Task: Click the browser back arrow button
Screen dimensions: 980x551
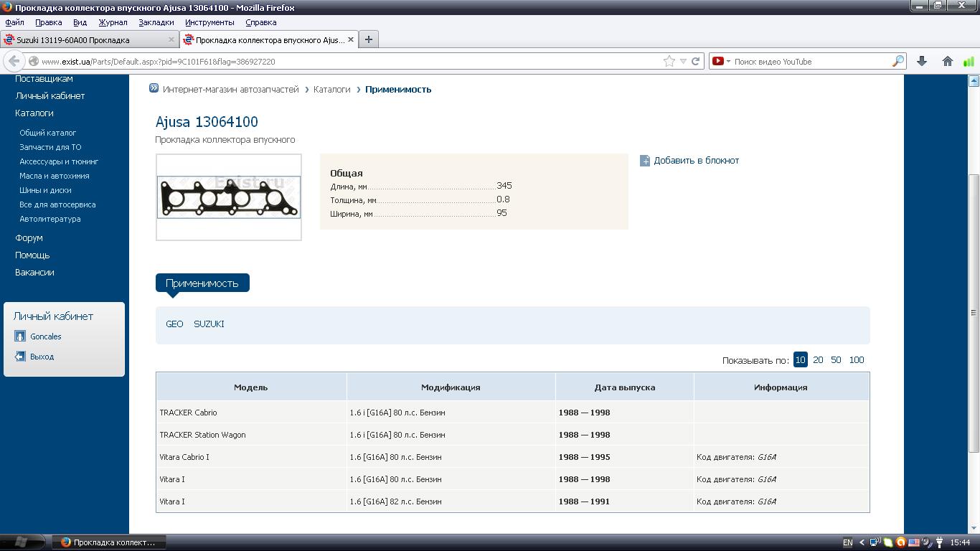Action: [x=14, y=61]
